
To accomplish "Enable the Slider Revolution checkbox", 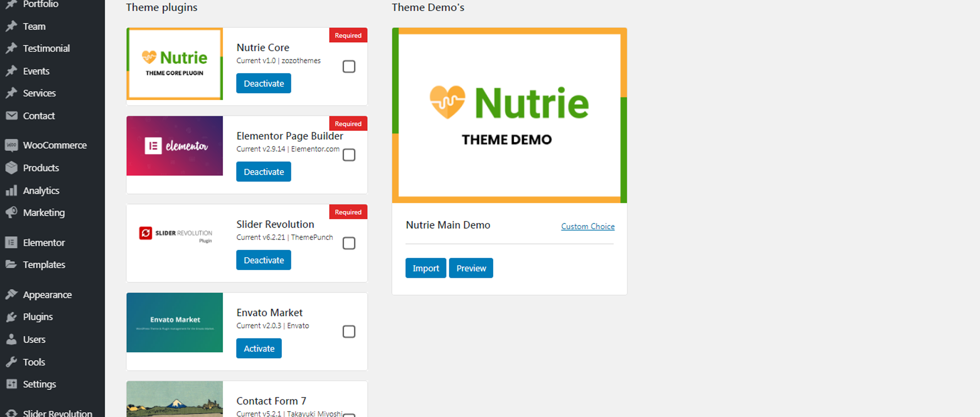I will pos(349,243).
